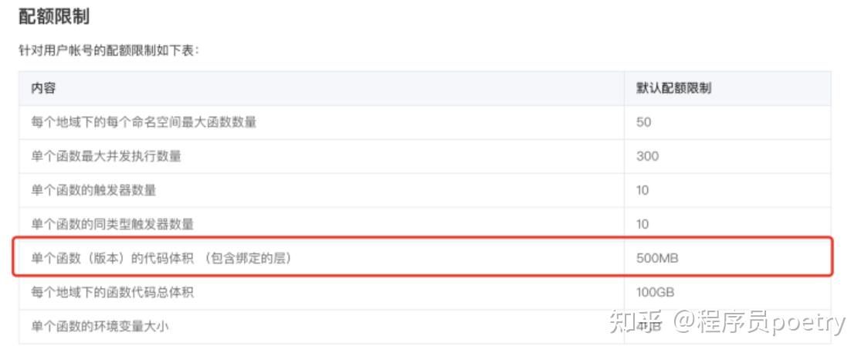Click value 10 in the 单个函数的触发器数量 row
Image resolution: width=868 pixels, height=360 pixels.
pos(643,190)
